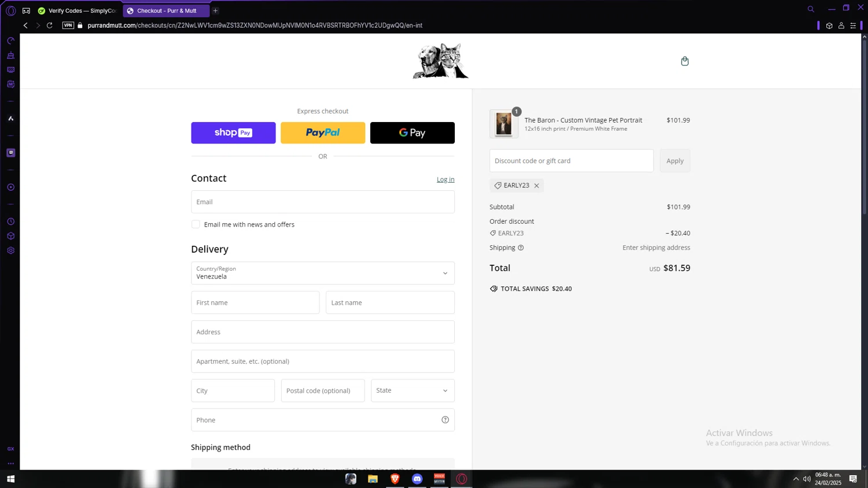The image size is (868, 488).
Task: Open the Windows Start menu
Action: [10, 479]
